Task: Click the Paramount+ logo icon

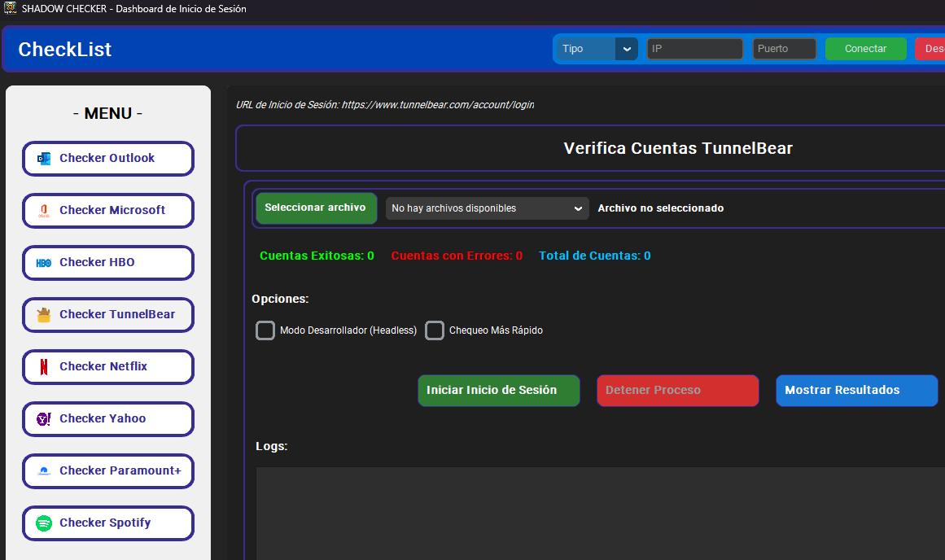Action: tap(44, 471)
